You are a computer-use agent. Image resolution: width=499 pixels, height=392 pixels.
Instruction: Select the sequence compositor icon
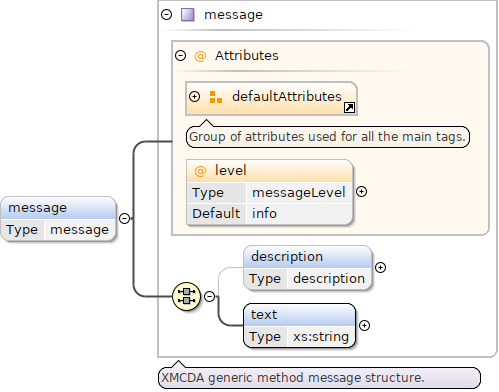(187, 296)
